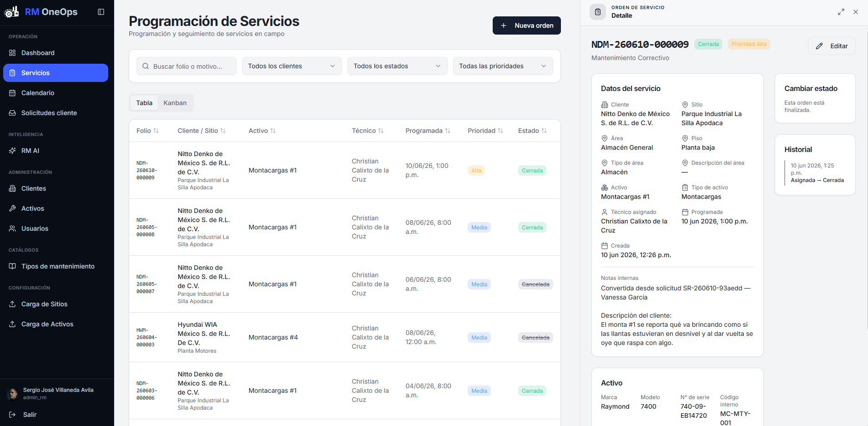This screenshot has height=426, width=868.
Task: Open RM AI assistant
Action: click(x=56, y=151)
